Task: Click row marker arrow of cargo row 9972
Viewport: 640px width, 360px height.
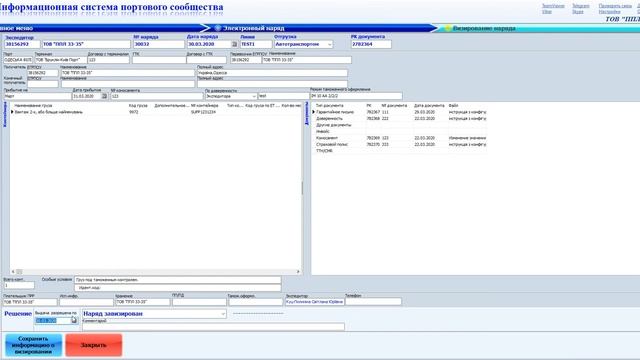Action: tap(12, 112)
